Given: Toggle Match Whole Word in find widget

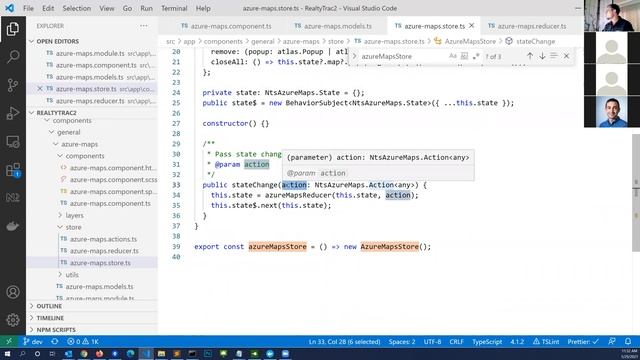Looking at the screenshot, I should 464,56.
